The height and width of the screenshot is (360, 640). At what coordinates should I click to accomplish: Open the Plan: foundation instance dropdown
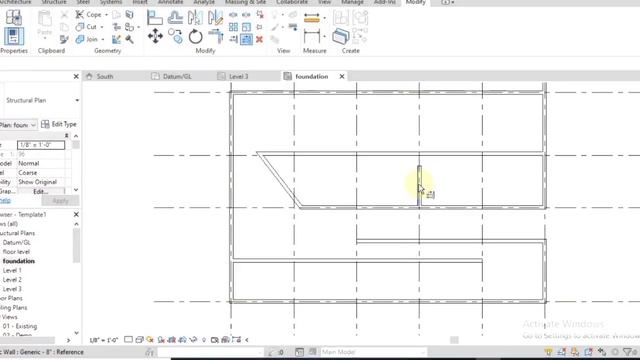pyautogui.click(x=33, y=125)
